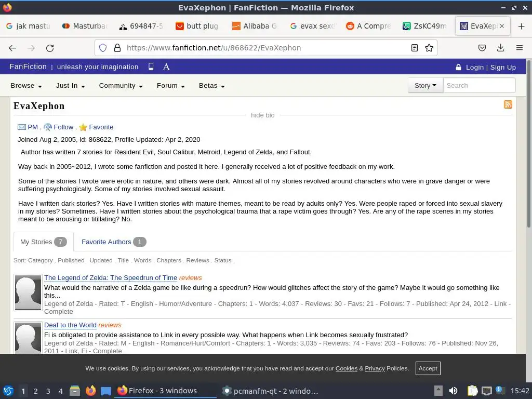Click the PM envelope icon
Image resolution: width=532 pixels, height=399 pixels.
pyautogui.click(x=22, y=127)
